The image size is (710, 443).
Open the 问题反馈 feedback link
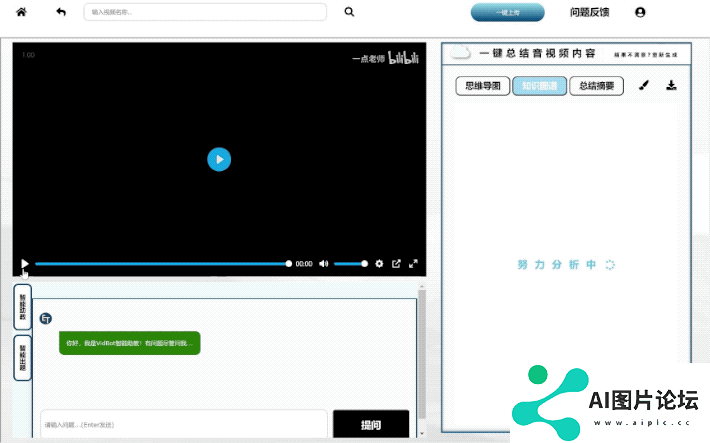[x=589, y=12]
